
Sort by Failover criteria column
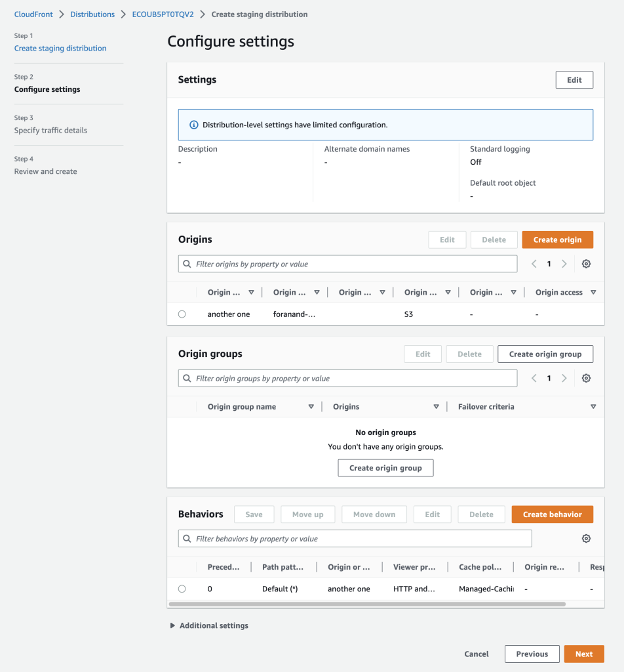pyautogui.click(x=593, y=406)
